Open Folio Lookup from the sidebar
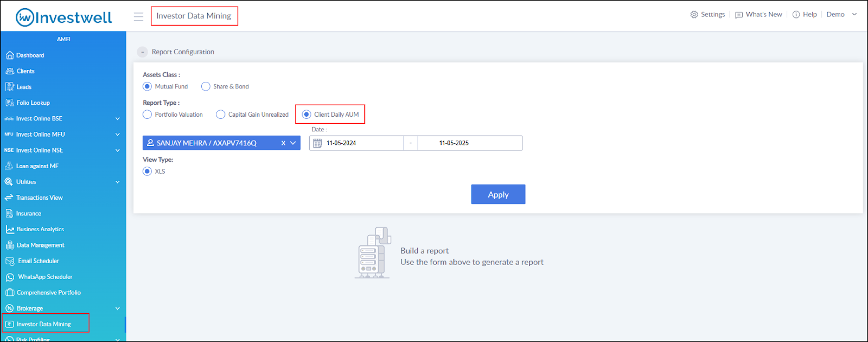This screenshot has height=342, width=868. [x=33, y=103]
